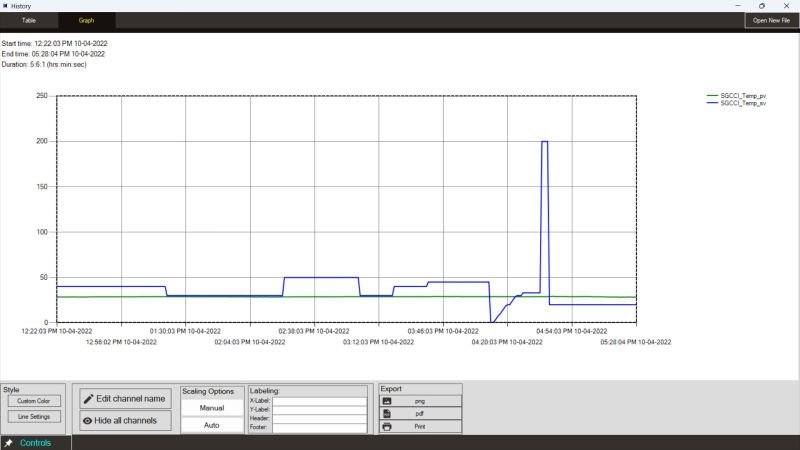Click the pin icon beside Controls
Screen dimensions: 800x450
(8, 443)
